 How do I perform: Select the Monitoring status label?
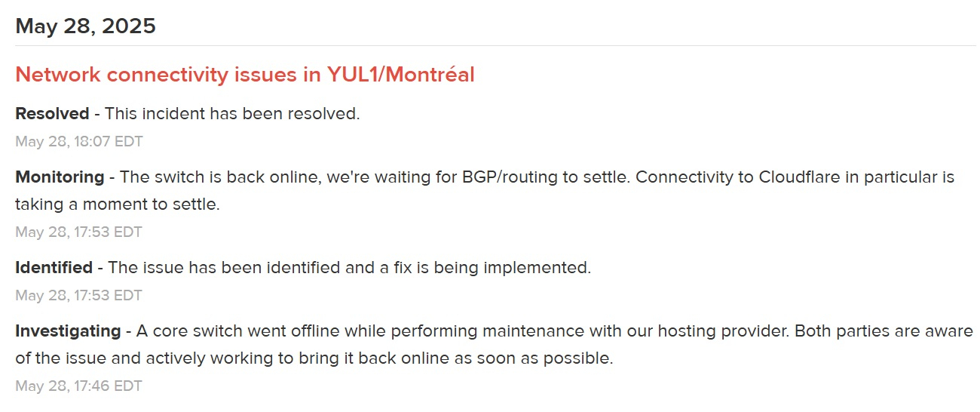pyautogui.click(x=60, y=177)
